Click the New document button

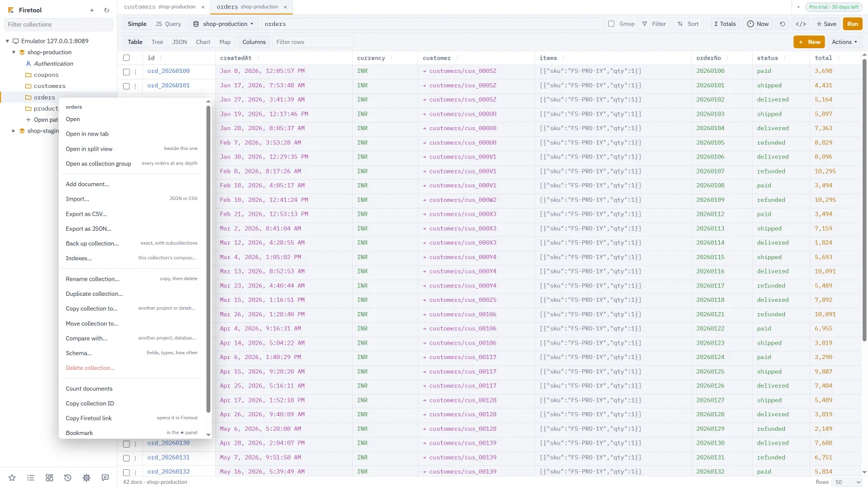(810, 42)
